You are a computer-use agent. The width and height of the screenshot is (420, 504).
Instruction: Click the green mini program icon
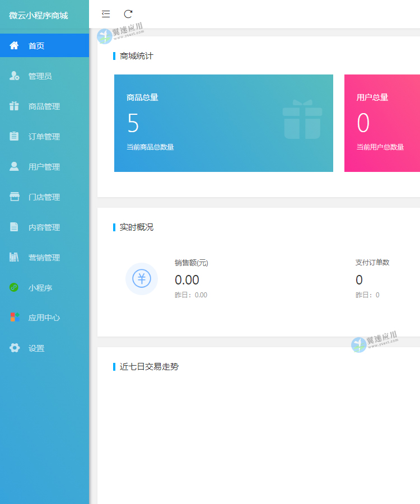click(15, 287)
